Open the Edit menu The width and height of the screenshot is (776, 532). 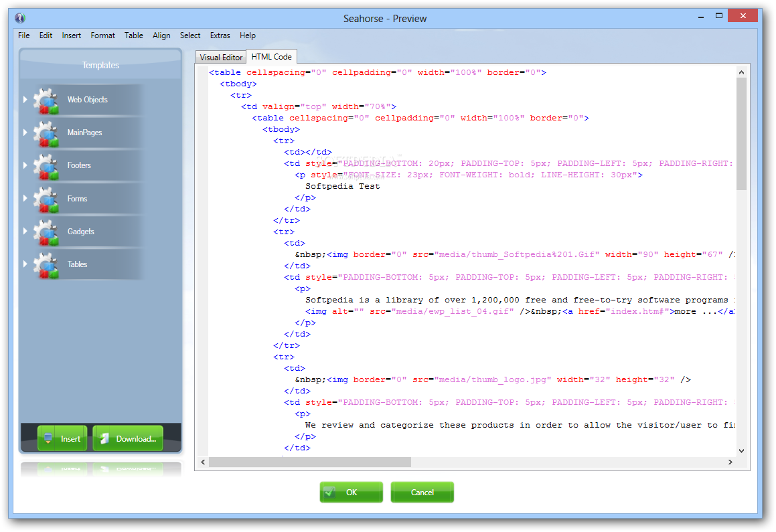(46, 35)
